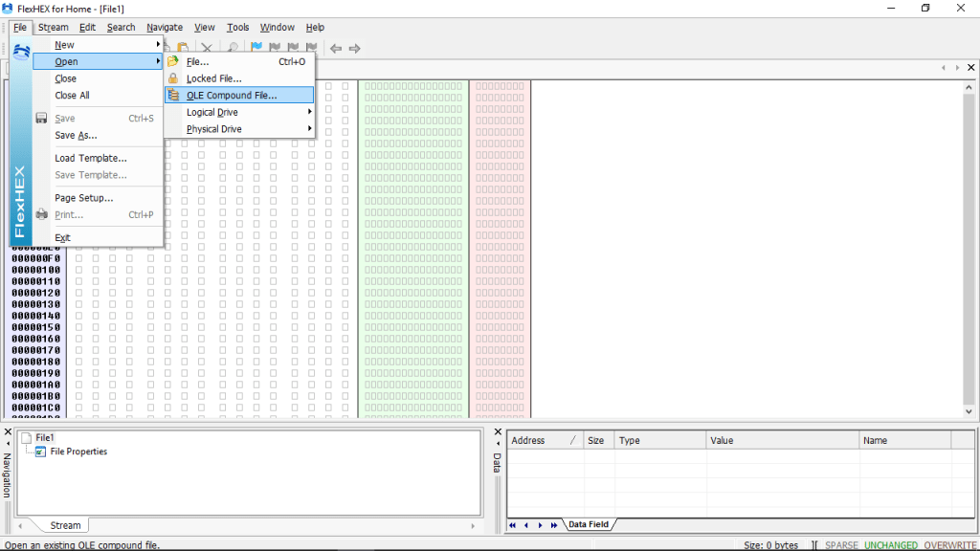
Task: Click the Navigate Back arrow icon
Action: (x=336, y=48)
